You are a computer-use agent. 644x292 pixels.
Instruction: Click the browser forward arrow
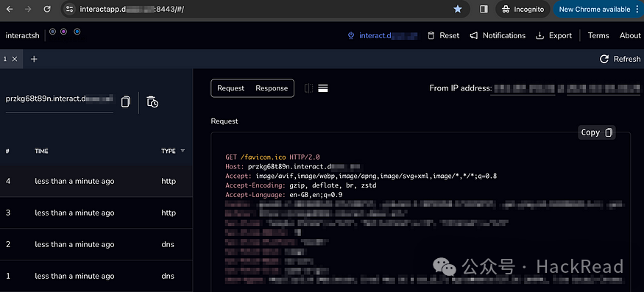click(28, 9)
